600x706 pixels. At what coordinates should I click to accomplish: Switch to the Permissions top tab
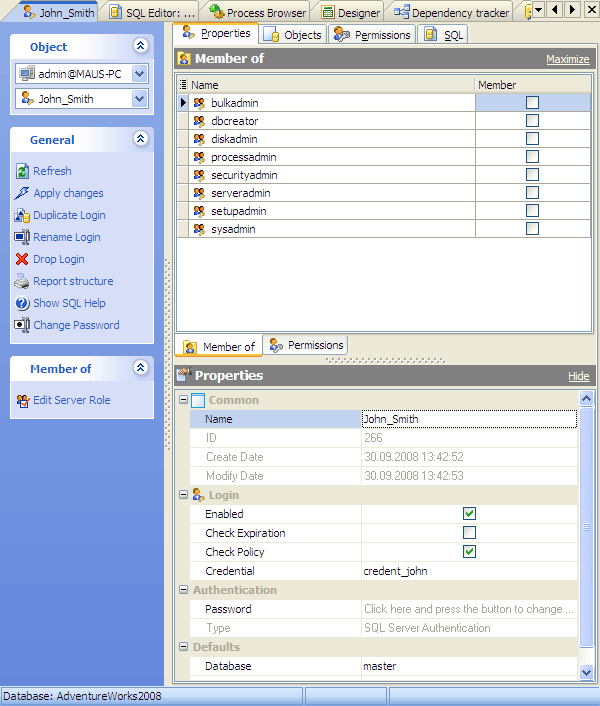[372, 34]
